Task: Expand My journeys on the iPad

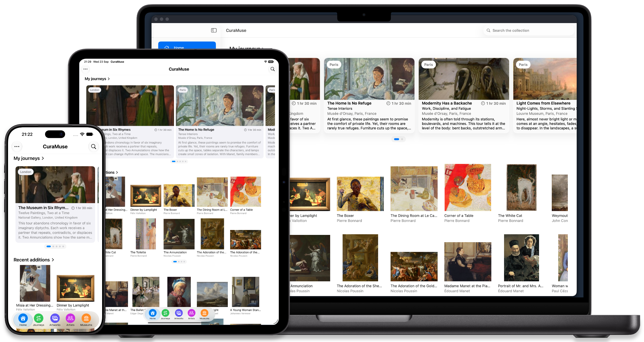Action: 97,79
